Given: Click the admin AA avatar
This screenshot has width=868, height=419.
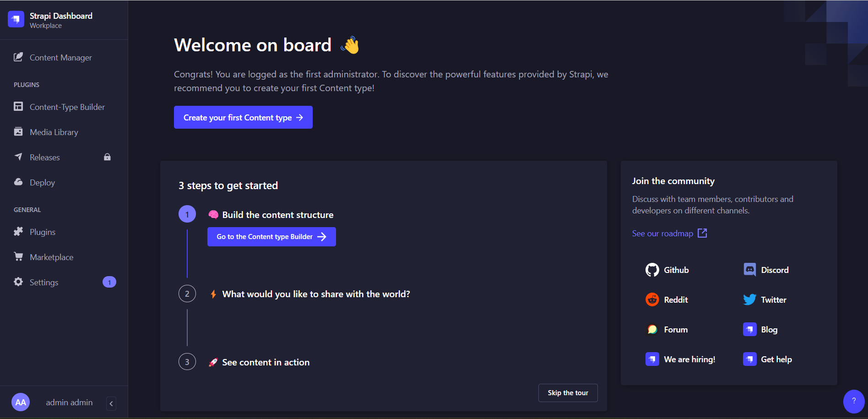Looking at the screenshot, I should pos(21,403).
